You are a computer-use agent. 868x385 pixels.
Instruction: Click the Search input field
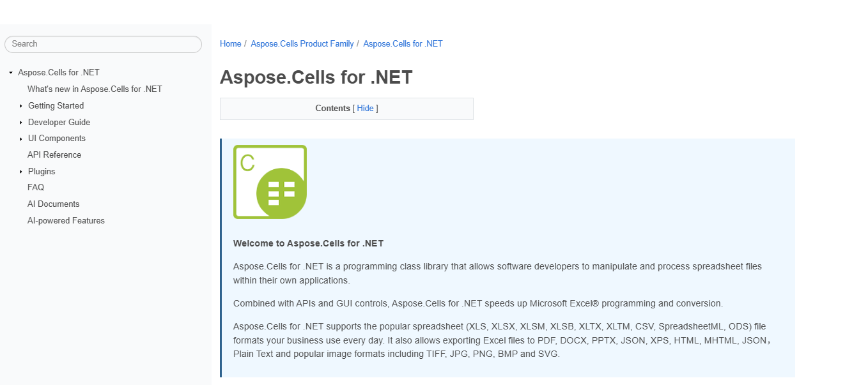103,44
